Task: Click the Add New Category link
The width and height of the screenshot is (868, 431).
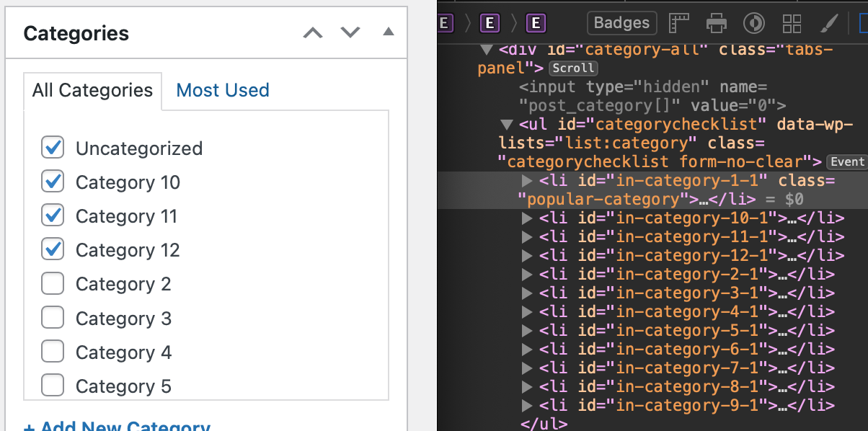Action: click(117, 426)
